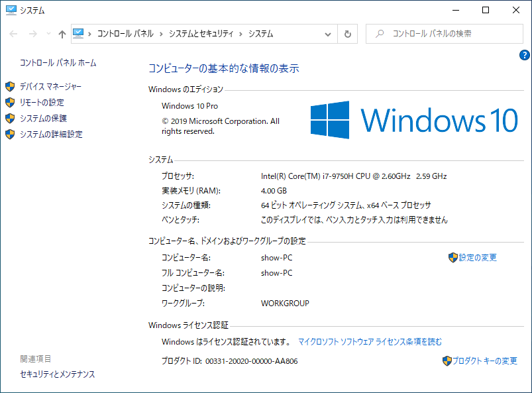Screen dimensions: 532x393
Task: Click product ID 00331-20020-00000-AA806
Action: click(x=251, y=361)
